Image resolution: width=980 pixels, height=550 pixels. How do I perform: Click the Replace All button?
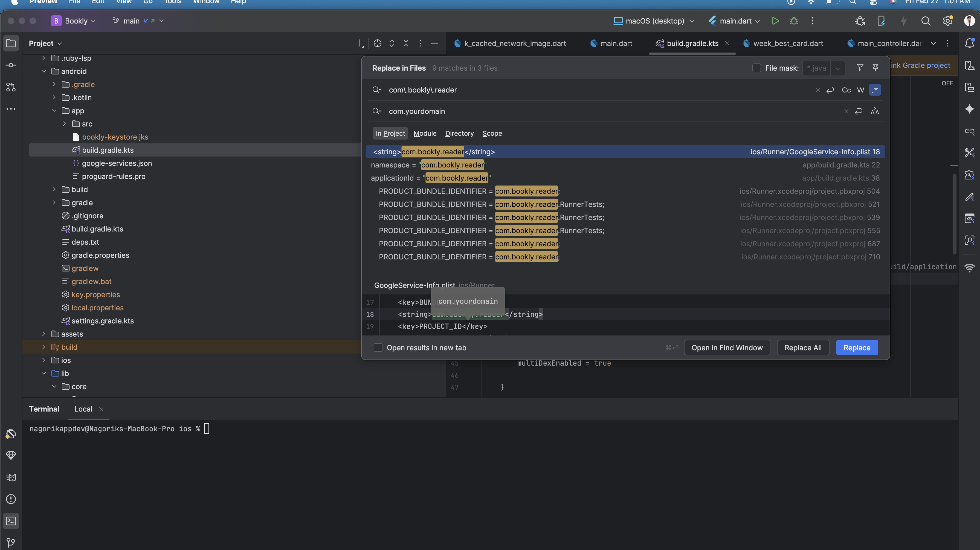[x=803, y=348]
